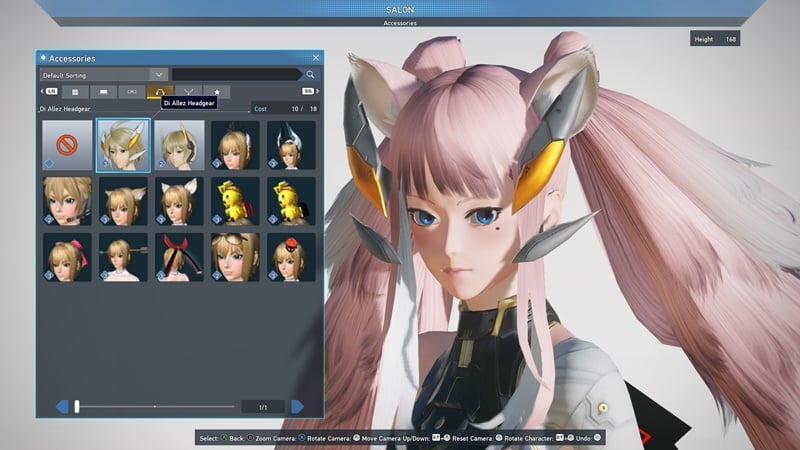Close the Accessories panel
This screenshot has height=450, width=800.
[x=316, y=58]
